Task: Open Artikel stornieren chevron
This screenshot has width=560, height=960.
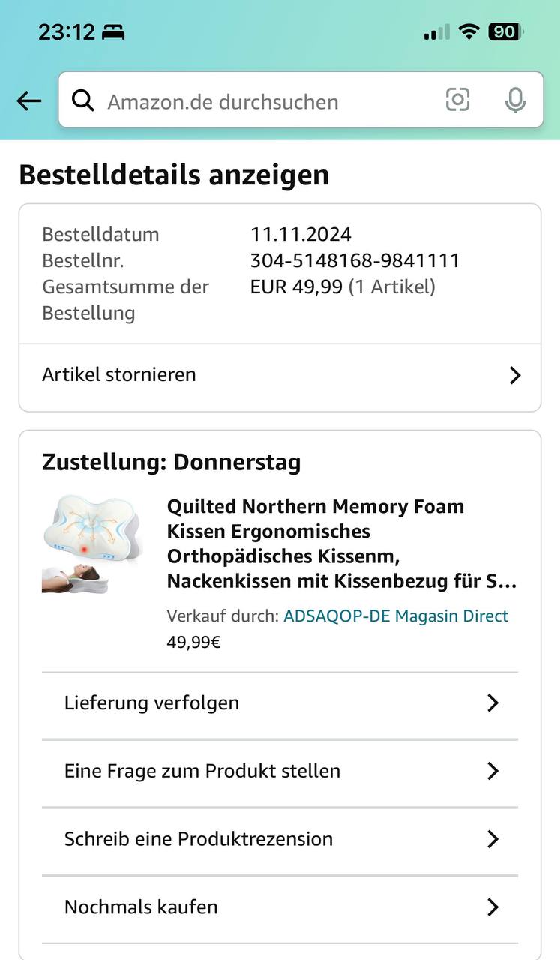Action: [x=514, y=375]
